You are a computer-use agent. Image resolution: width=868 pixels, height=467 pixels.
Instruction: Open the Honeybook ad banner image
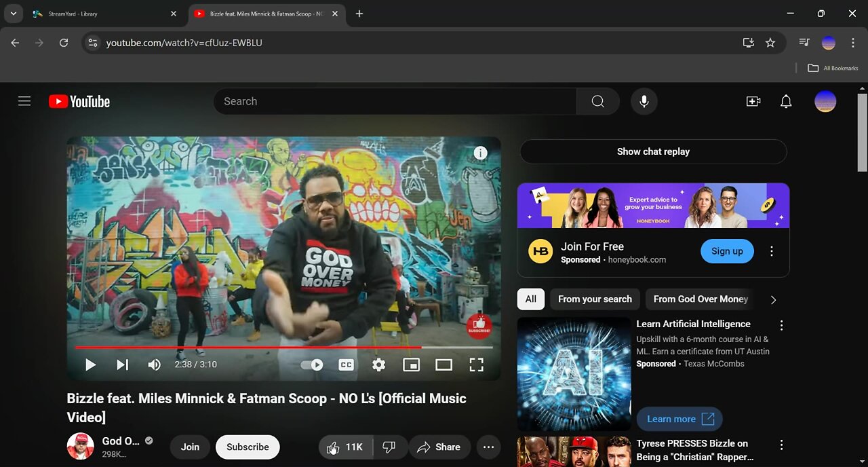(x=653, y=206)
